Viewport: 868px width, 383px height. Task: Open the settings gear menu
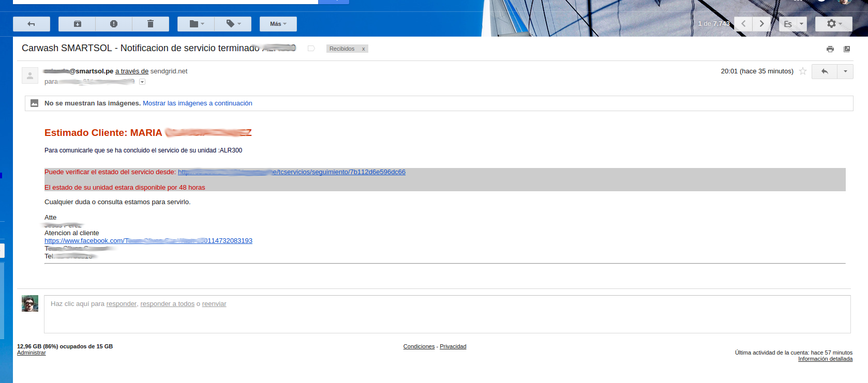[x=834, y=24]
